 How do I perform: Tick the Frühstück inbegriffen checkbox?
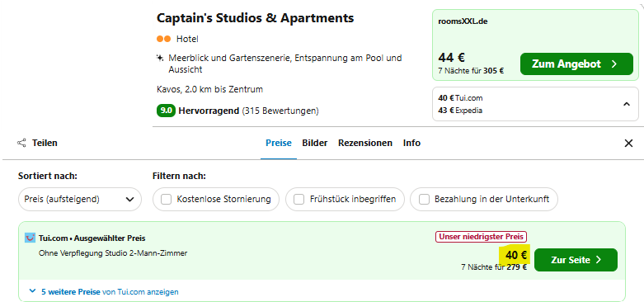[x=298, y=200]
